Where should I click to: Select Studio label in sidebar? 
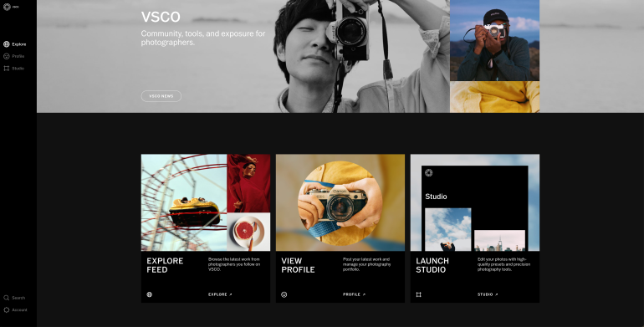click(x=18, y=69)
